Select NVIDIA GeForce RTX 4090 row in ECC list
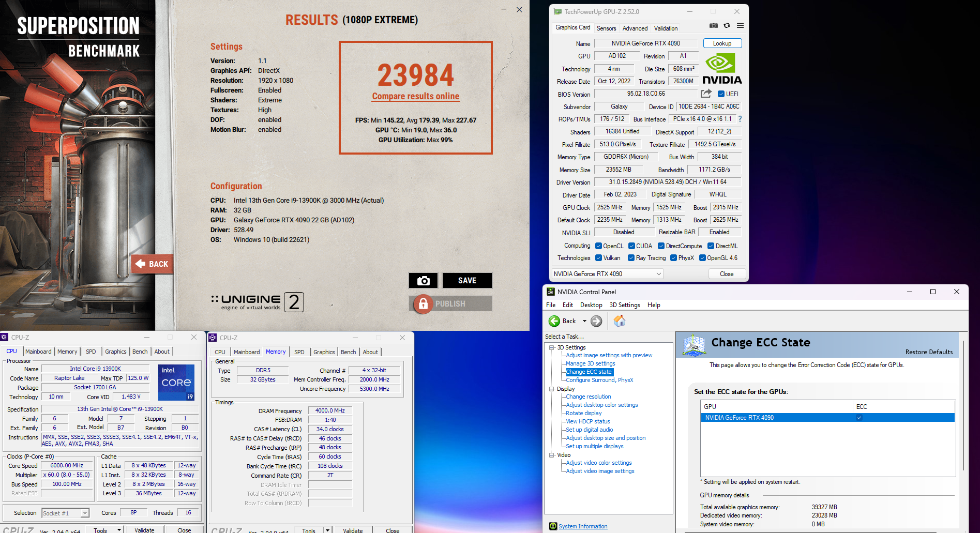The height and width of the screenshot is (533, 980). (x=827, y=418)
